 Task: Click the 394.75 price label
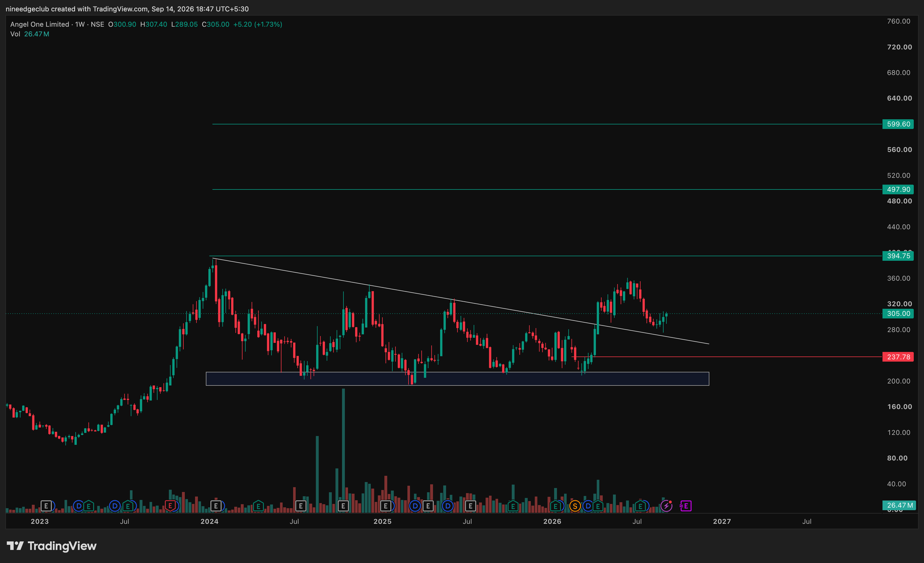coord(898,256)
